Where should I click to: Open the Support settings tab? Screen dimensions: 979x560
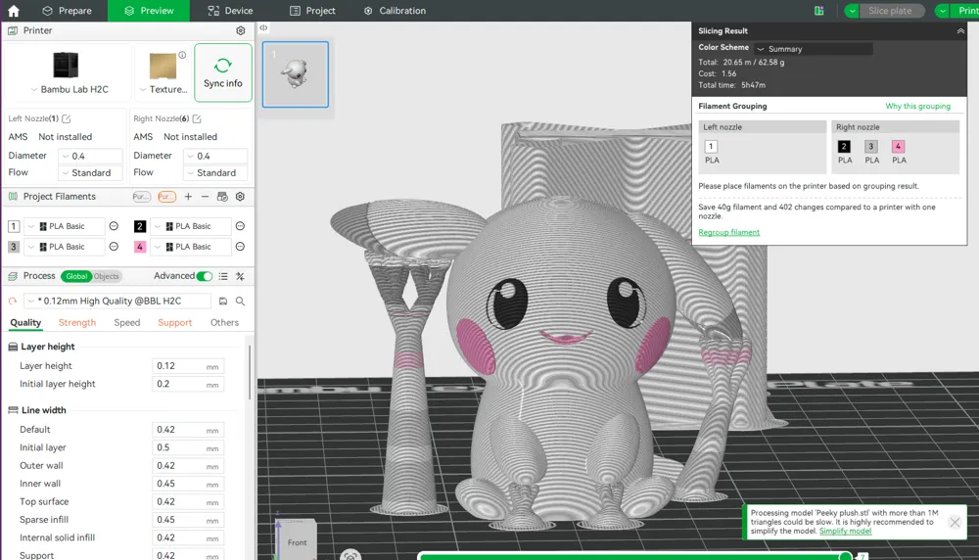[x=175, y=323]
